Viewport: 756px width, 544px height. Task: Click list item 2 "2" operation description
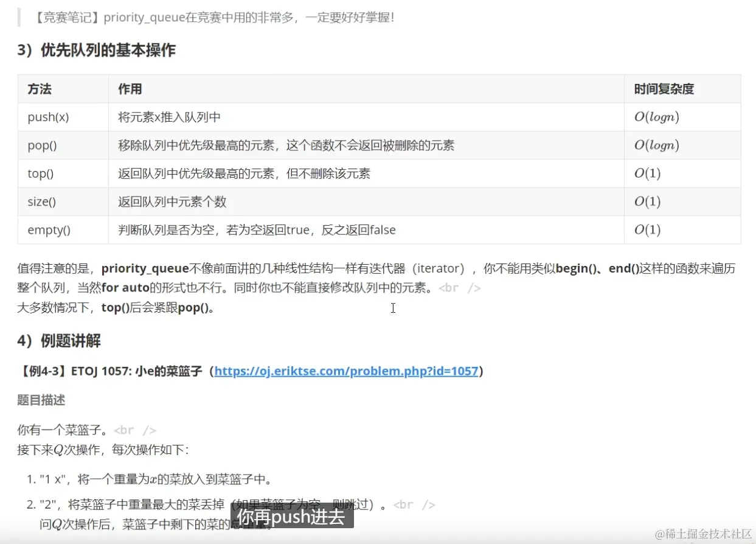click(213, 504)
